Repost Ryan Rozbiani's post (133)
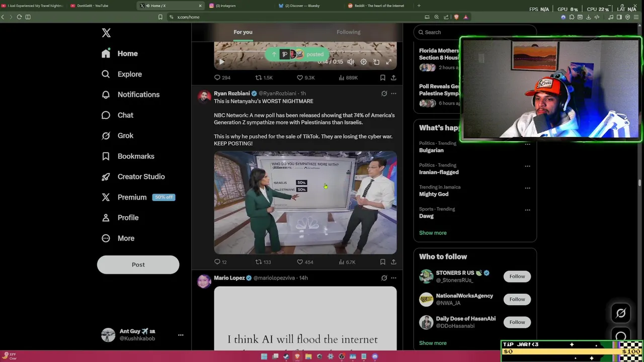 coord(264,262)
